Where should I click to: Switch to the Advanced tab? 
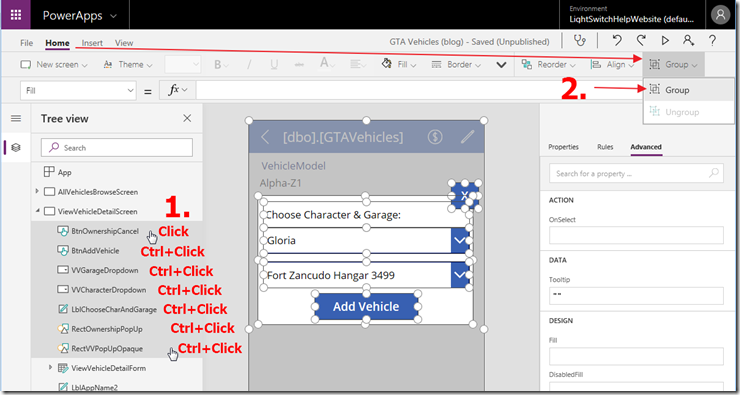(646, 147)
